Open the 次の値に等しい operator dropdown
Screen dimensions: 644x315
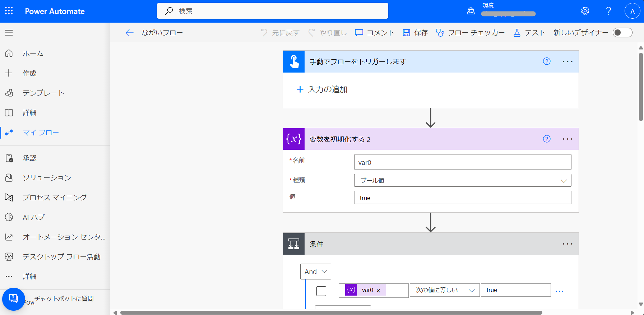(445, 290)
